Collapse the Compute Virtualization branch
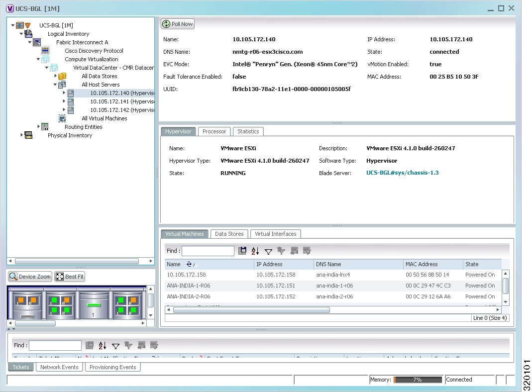The height and width of the screenshot is (392, 532). tap(38, 59)
